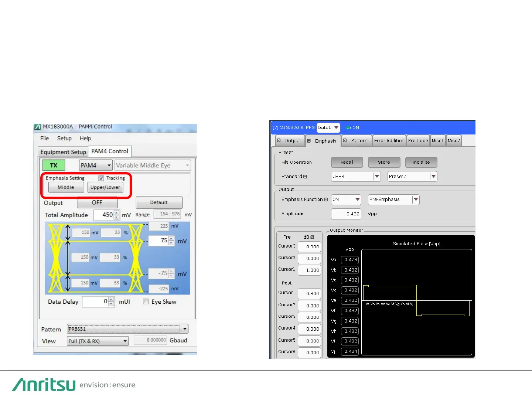This screenshot has height=399, width=532.
Task: Open the Setup menu
Action: pos(64,138)
